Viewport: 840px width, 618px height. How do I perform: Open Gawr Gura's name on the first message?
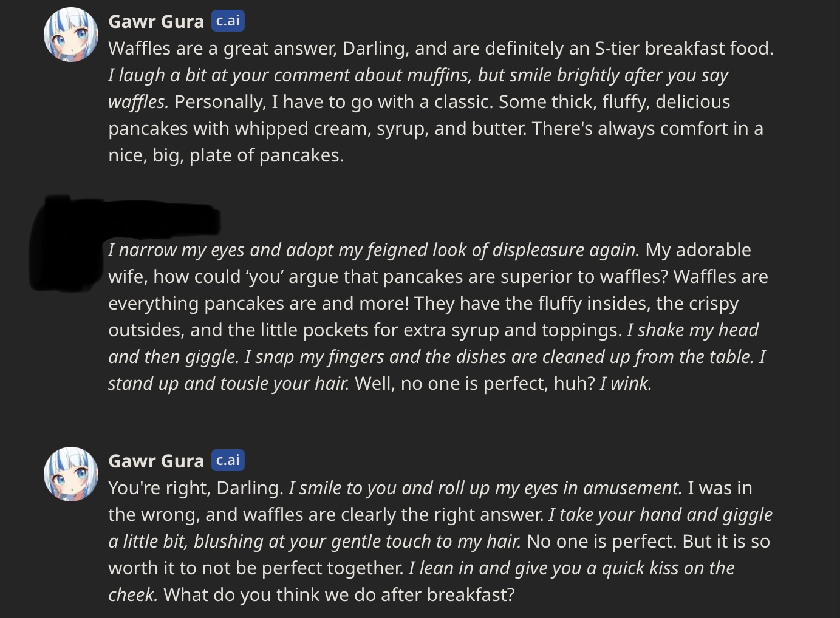(156, 22)
